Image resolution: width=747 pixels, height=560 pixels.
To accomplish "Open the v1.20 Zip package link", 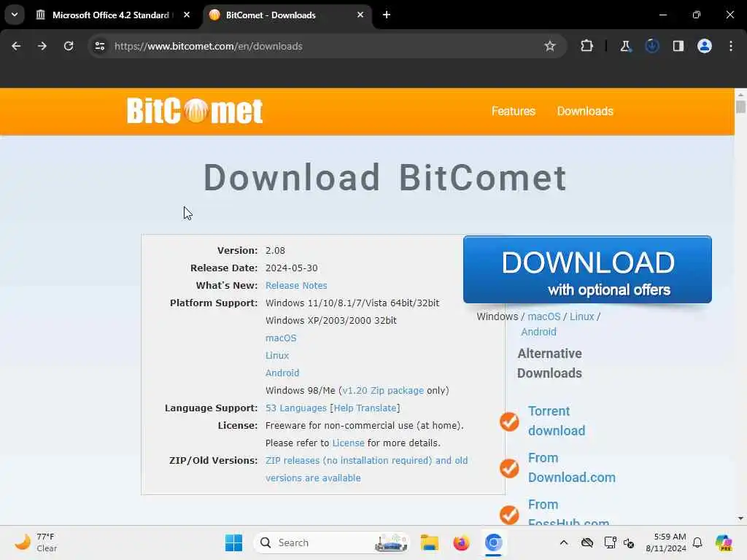I will (382, 391).
